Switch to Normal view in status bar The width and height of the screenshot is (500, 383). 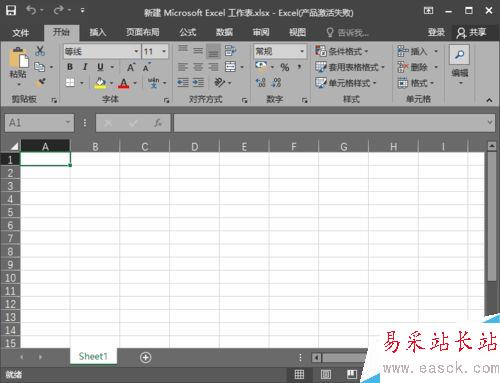coord(299,374)
